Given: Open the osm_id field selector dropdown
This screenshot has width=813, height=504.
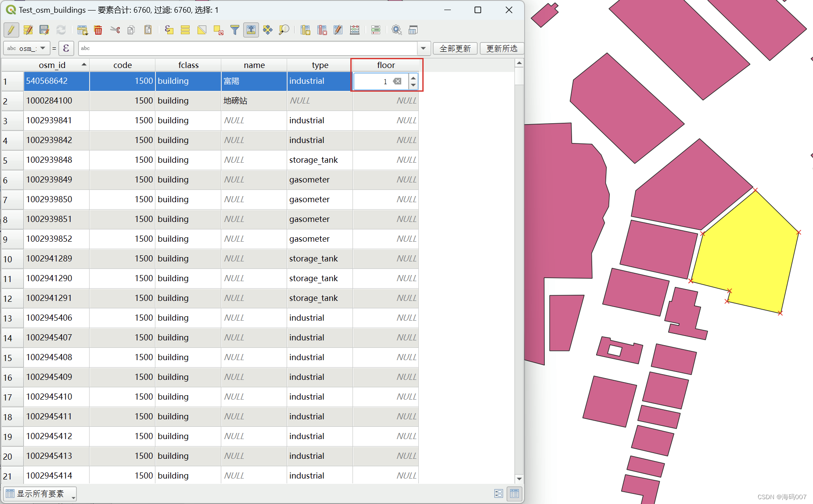Looking at the screenshot, I should coord(26,48).
